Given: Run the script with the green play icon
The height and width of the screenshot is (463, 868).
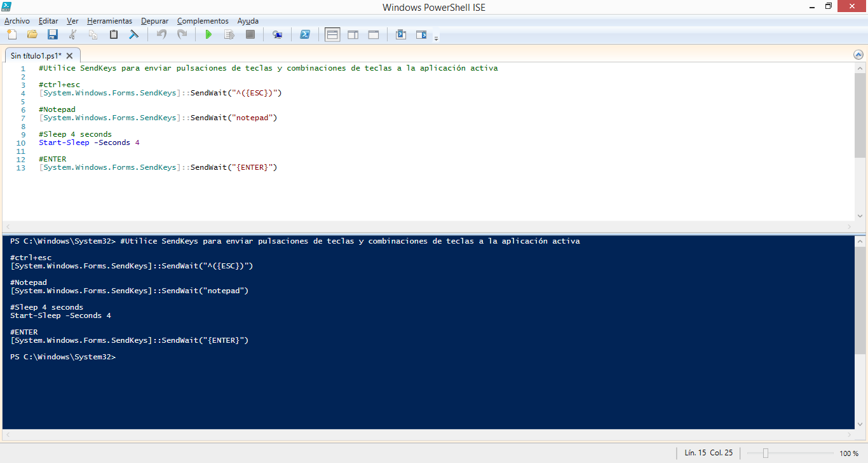Looking at the screenshot, I should tap(208, 34).
